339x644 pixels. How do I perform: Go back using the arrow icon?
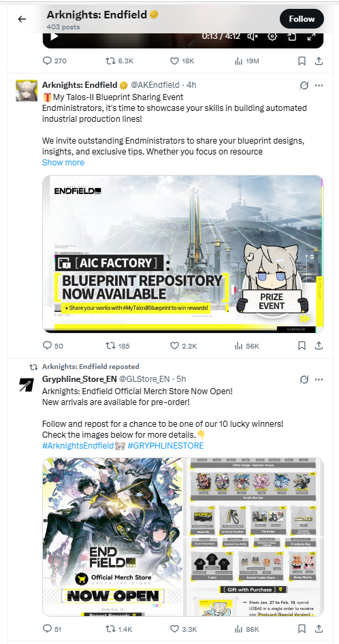pyautogui.click(x=22, y=19)
